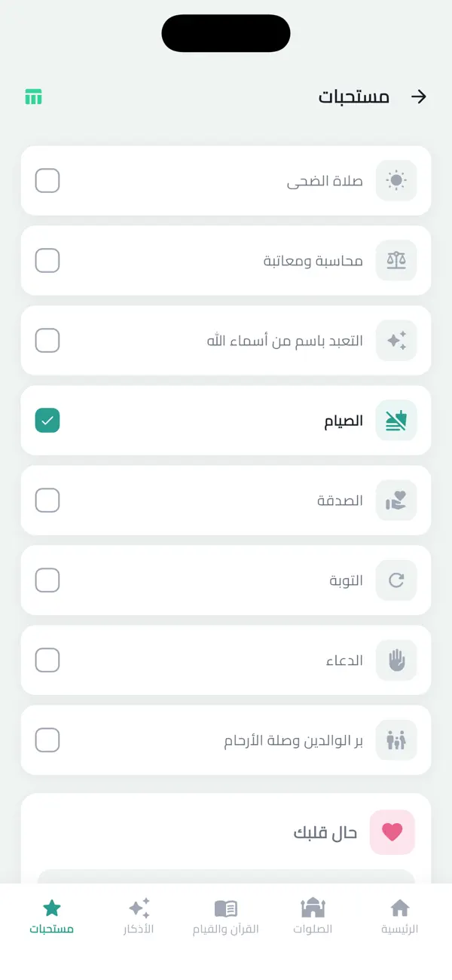Viewport: 452px width, 980px height.
Task: Switch to the الأذكار tab
Action: [x=139, y=914]
